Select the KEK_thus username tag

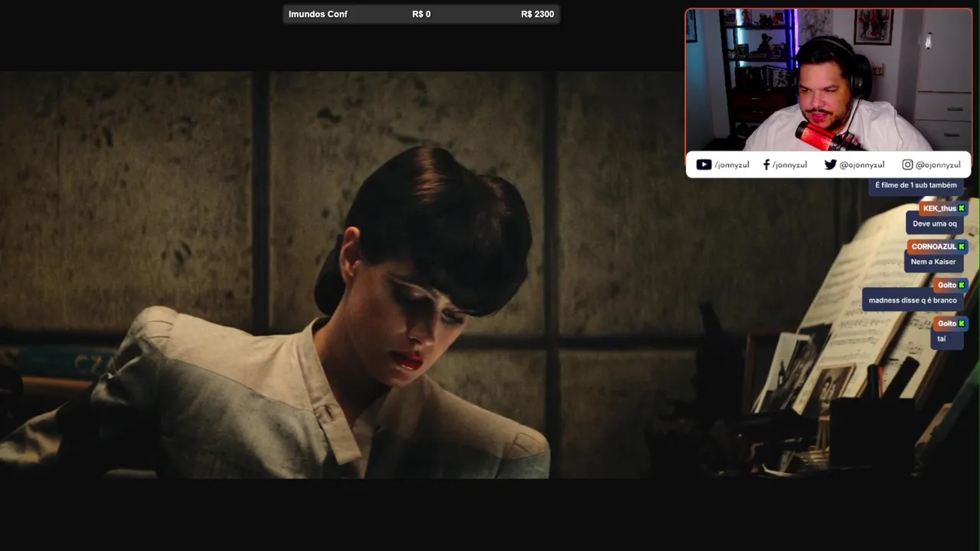pos(943,208)
